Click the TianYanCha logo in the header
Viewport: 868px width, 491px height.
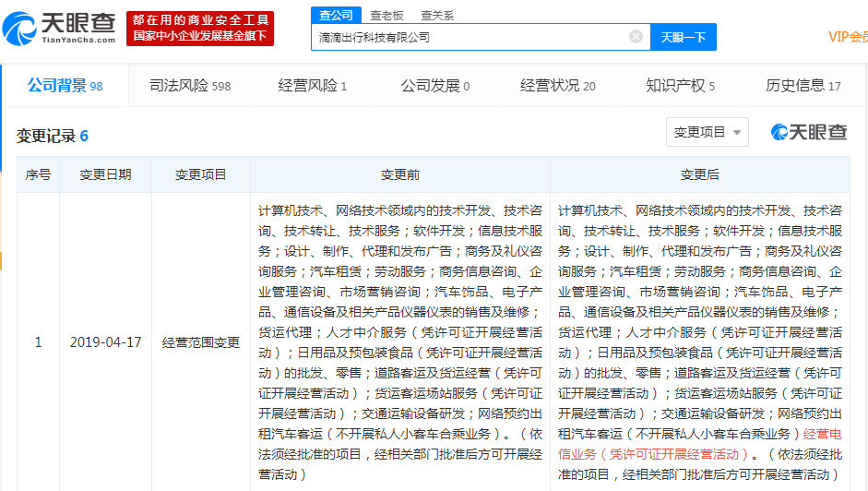[x=59, y=29]
